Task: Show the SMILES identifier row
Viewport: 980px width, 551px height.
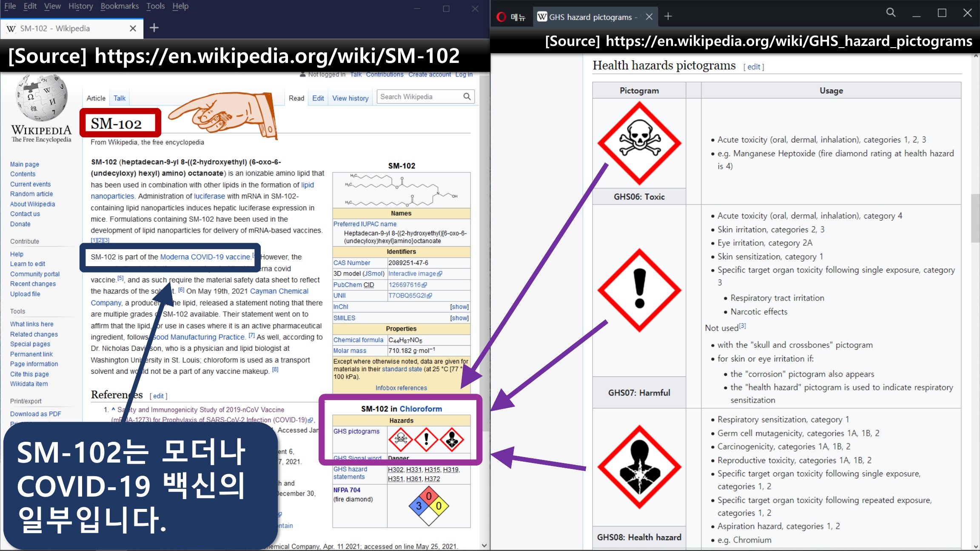Action: tap(459, 318)
